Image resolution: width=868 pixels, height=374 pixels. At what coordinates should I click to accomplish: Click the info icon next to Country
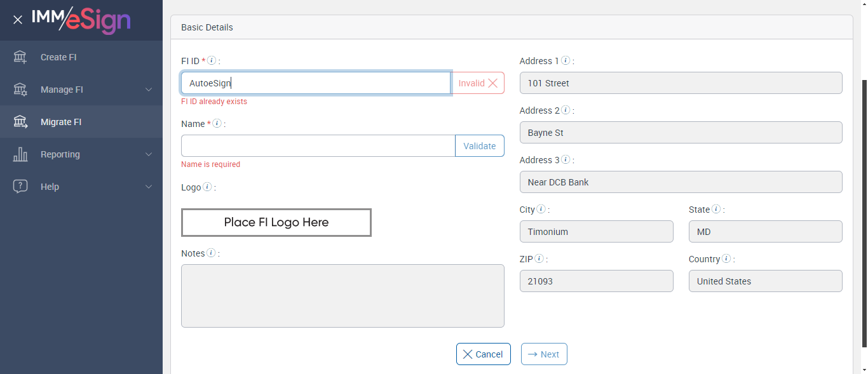click(726, 259)
